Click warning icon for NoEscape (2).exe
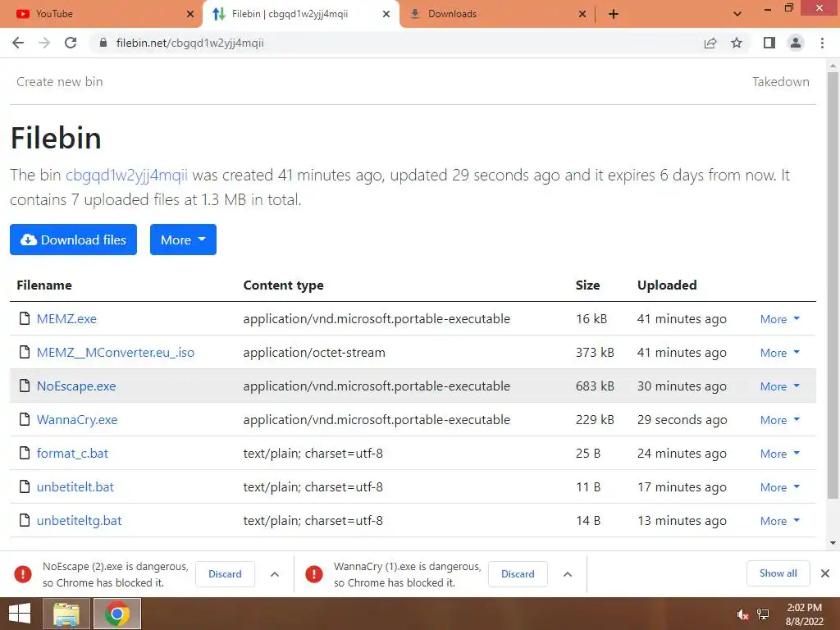 click(22, 574)
